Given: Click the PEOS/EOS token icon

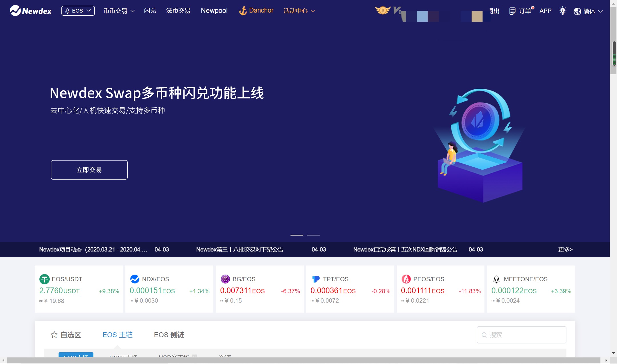Looking at the screenshot, I should [x=406, y=279].
